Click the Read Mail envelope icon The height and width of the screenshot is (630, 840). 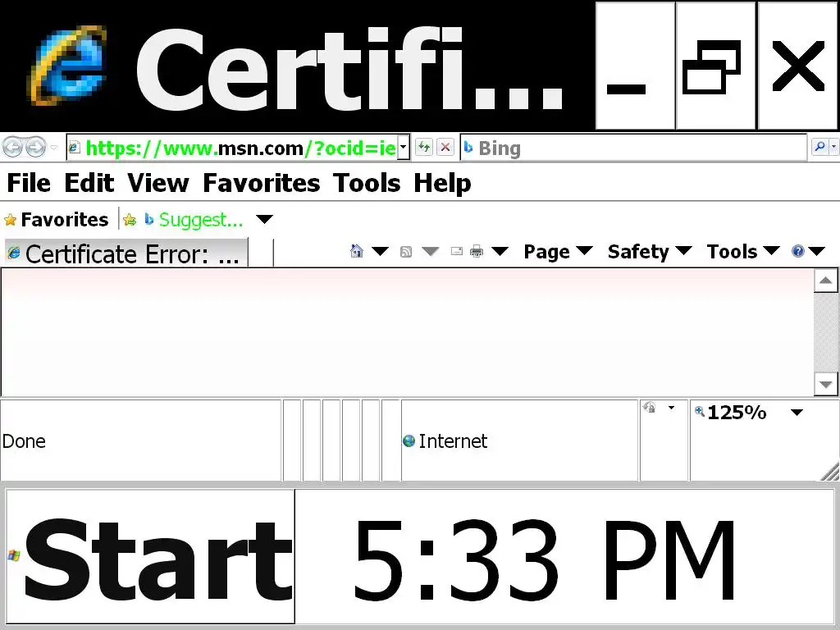coord(456,251)
